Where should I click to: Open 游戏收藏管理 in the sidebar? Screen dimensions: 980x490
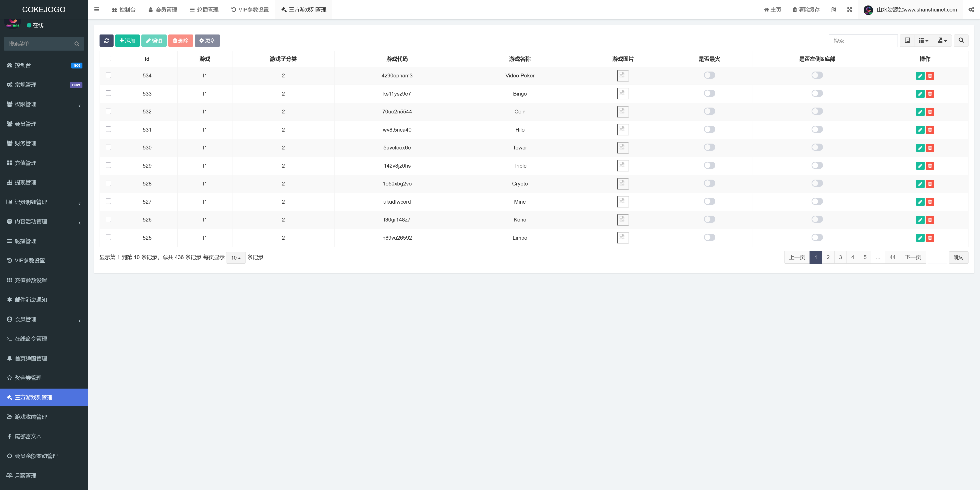[31, 417]
